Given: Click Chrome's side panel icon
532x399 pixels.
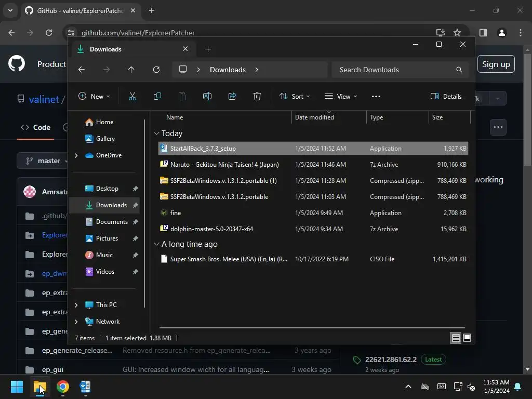Looking at the screenshot, I should (x=483, y=33).
